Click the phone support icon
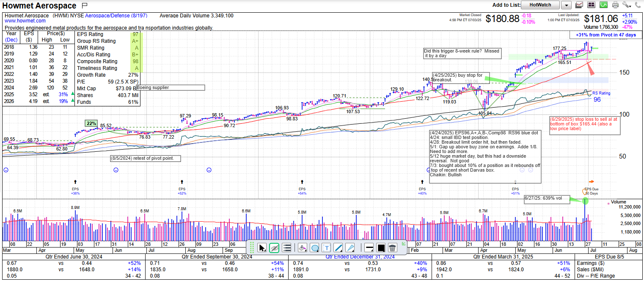 tap(637, 5)
